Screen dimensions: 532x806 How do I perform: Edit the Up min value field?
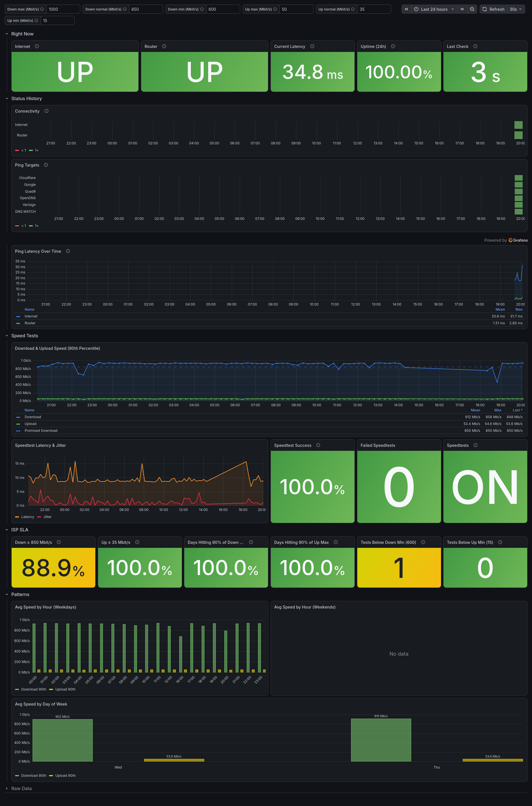pyautogui.click(x=57, y=20)
